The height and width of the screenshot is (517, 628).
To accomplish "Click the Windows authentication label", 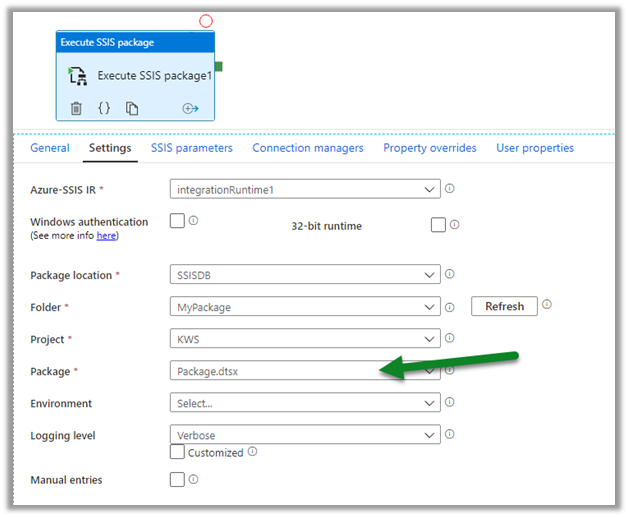I will (x=89, y=222).
